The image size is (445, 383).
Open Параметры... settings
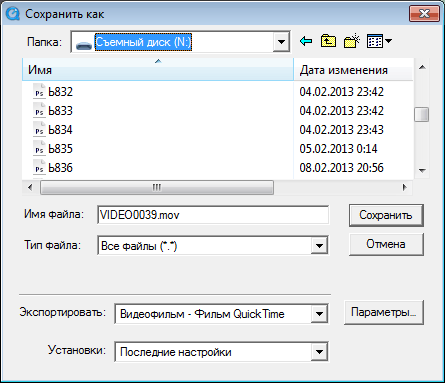click(x=384, y=312)
